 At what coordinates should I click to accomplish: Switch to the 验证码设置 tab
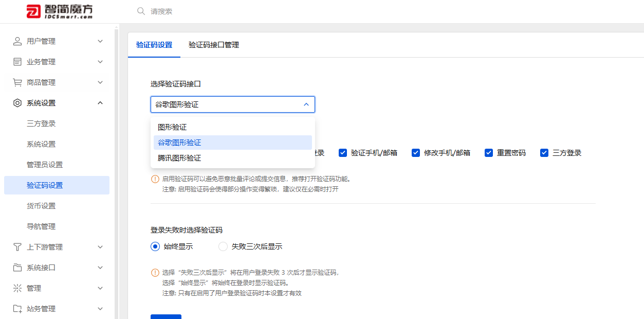(x=154, y=45)
